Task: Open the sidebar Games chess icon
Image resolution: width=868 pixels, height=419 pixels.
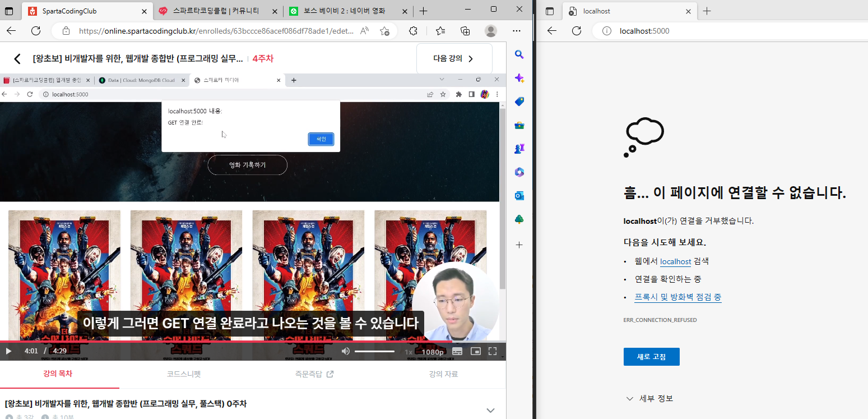Action: [519, 149]
